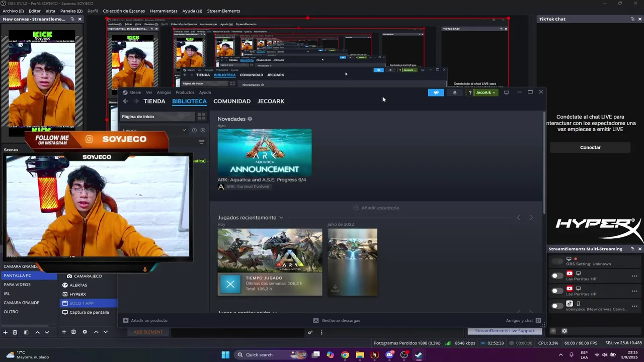The width and height of the screenshot is (644, 362).
Task: Click Steam's announcements megaphone button
Action: tap(436, 93)
